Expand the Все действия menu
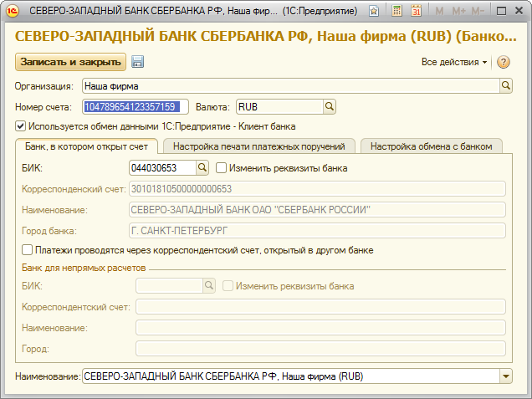The height and width of the screenshot is (399, 532). point(454,62)
